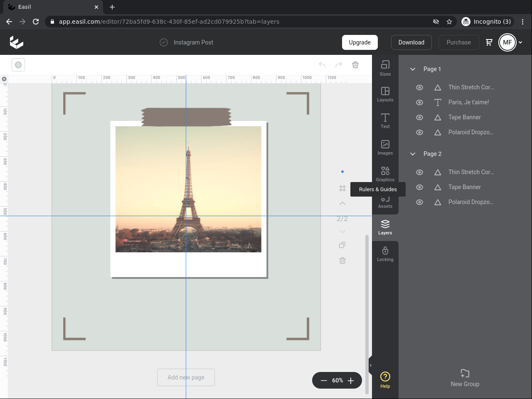This screenshot has width=532, height=399.
Task: Open the Layouts panel
Action: tap(385, 94)
